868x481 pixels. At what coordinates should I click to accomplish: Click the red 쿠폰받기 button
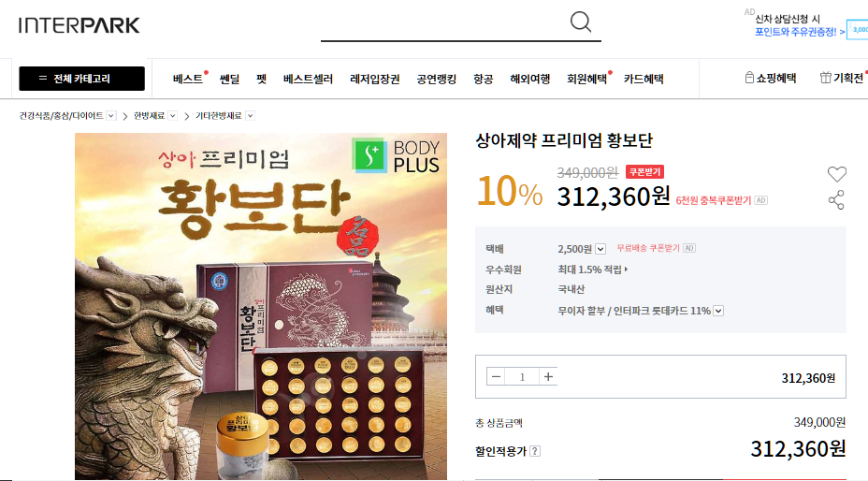[644, 172]
